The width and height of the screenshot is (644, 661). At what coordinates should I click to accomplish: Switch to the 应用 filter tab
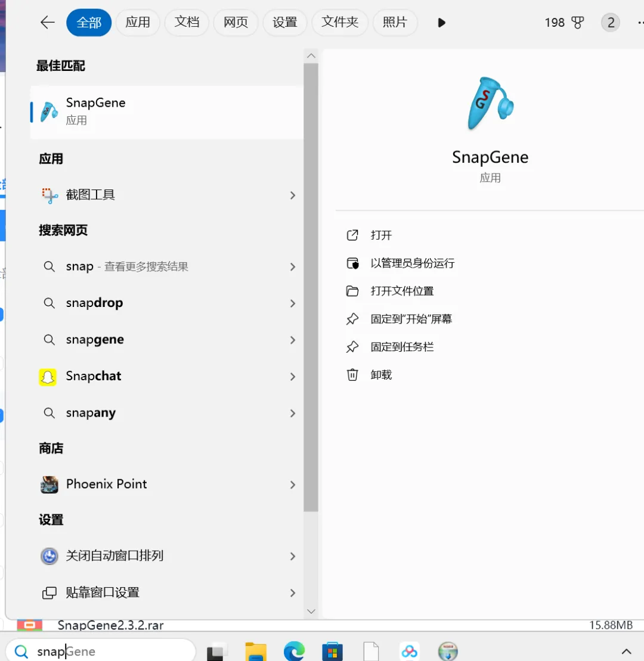pos(138,22)
